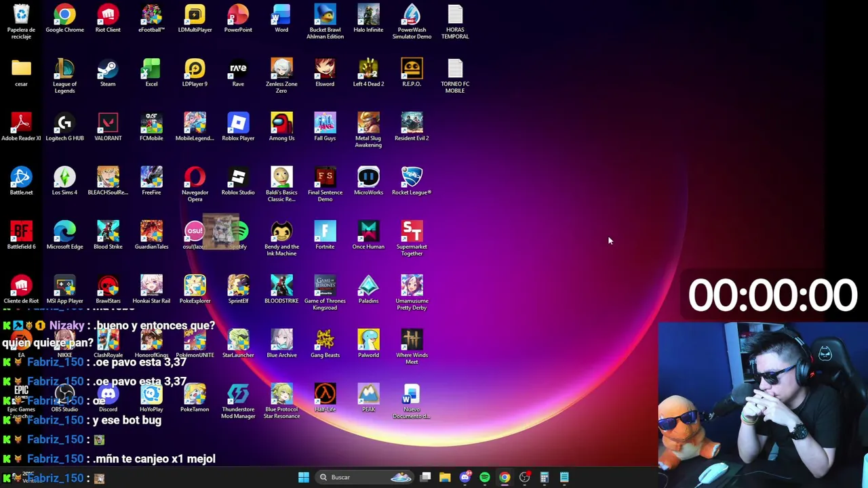This screenshot has height=488, width=868.
Task: Open the Papelera de reciclaje desktop icon
Action: point(21,22)
